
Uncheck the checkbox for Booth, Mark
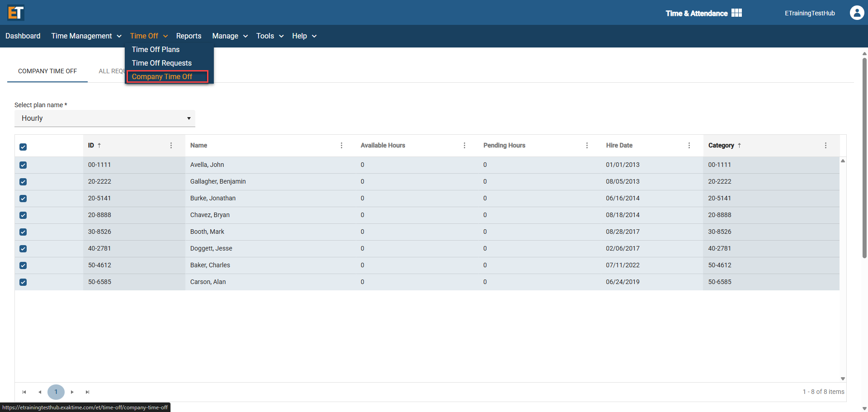[x=23, y=232]
